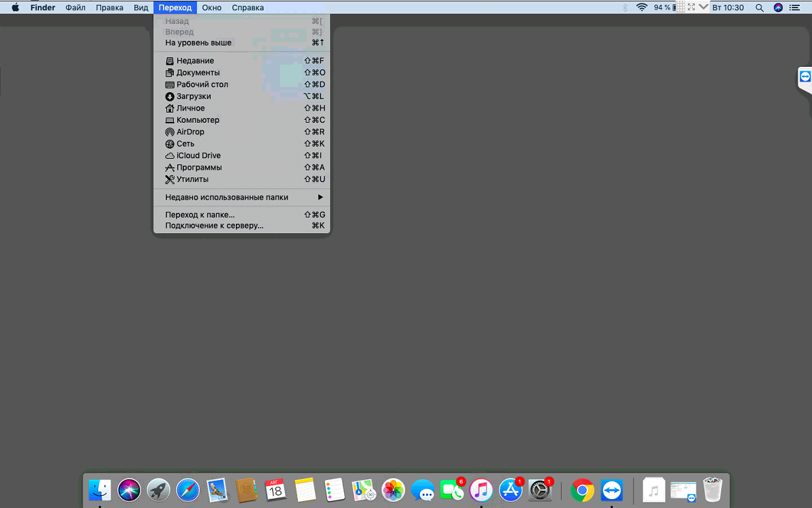Image resolution: width=812 pixels, height=508 pixels.
Task: Open the Apple menu
Action: pos(15,8)
